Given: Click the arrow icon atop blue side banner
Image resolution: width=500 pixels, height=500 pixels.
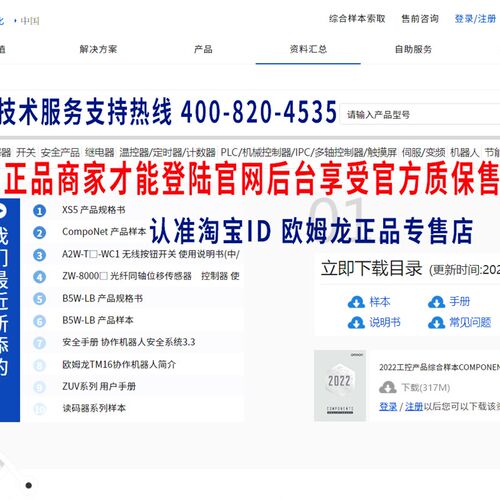Looking at the screenshot, I should 2,211.
